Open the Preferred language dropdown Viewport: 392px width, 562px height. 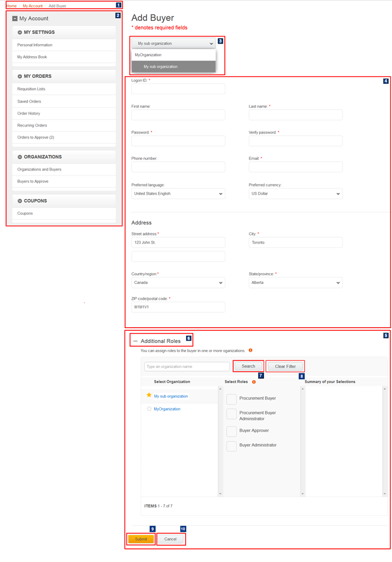178,194
